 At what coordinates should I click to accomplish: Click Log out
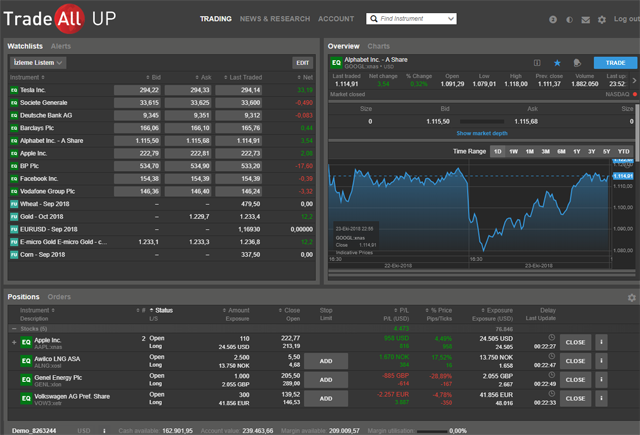point(627,19)
